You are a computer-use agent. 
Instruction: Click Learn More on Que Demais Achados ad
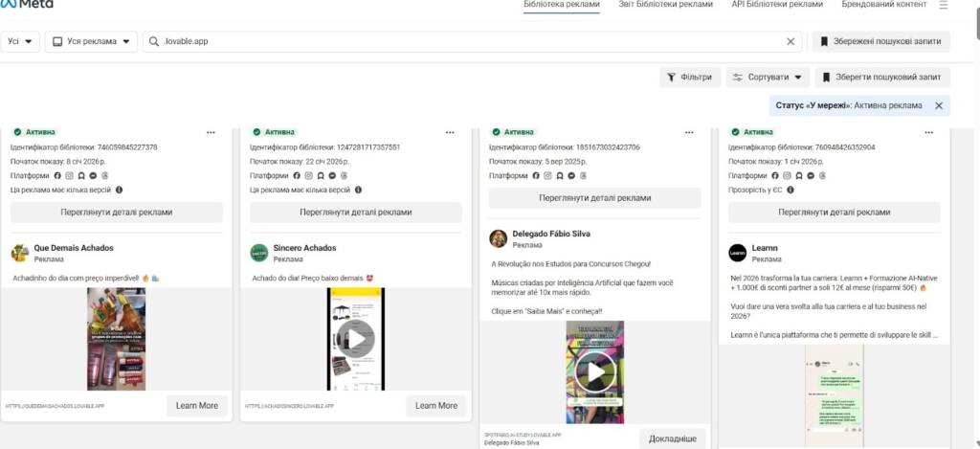click(197, 406)
